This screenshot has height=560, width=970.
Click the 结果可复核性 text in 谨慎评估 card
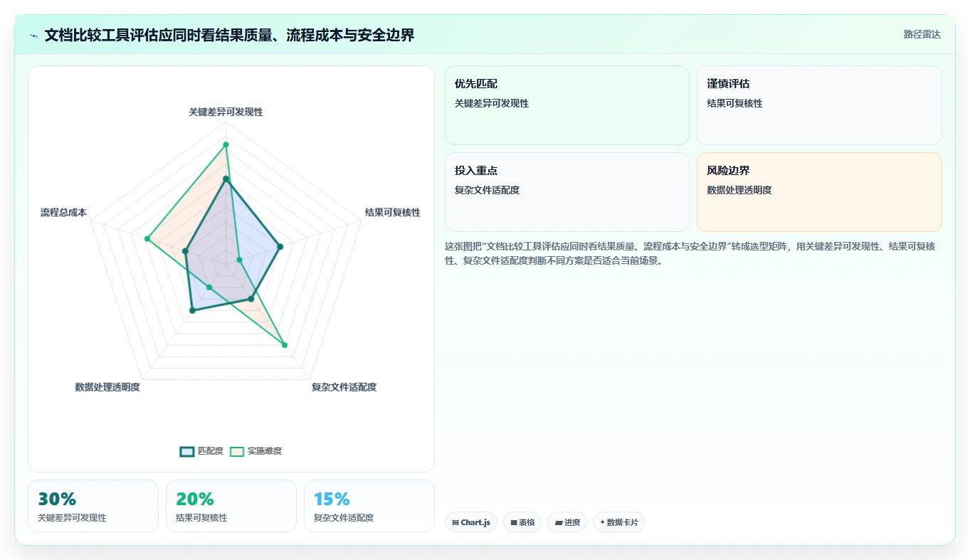point(734,103)
